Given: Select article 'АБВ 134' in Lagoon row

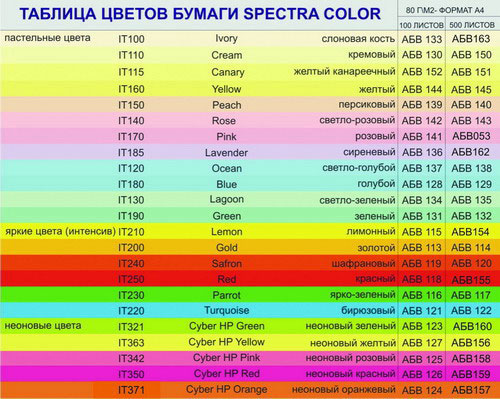Looking at the screenshot, I should pos(422,200).
